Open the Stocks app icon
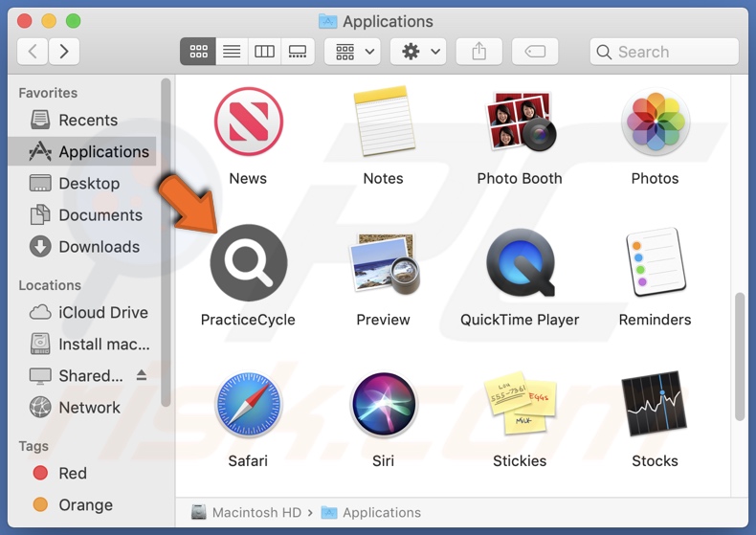Viewport: 756px width, 535px height. pos(655,403)
